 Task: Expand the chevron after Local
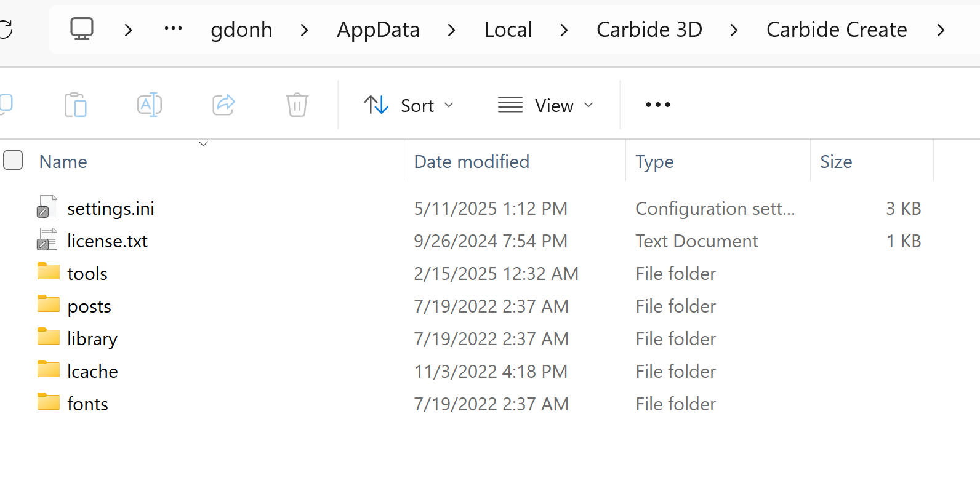tap(564, 30)
